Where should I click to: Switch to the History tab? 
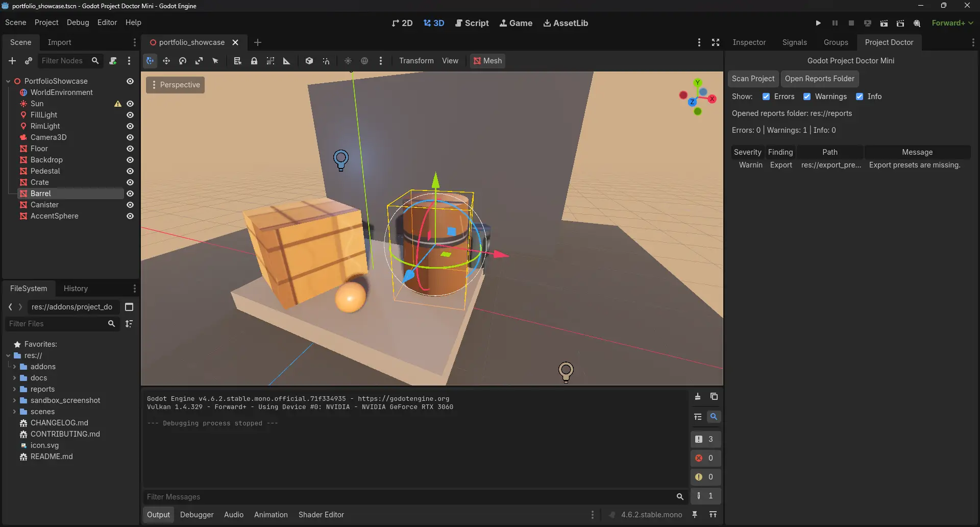click(76, 289)
